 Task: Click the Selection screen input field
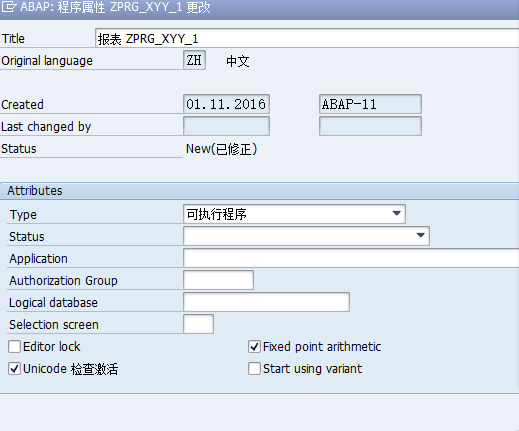[198, 324]
